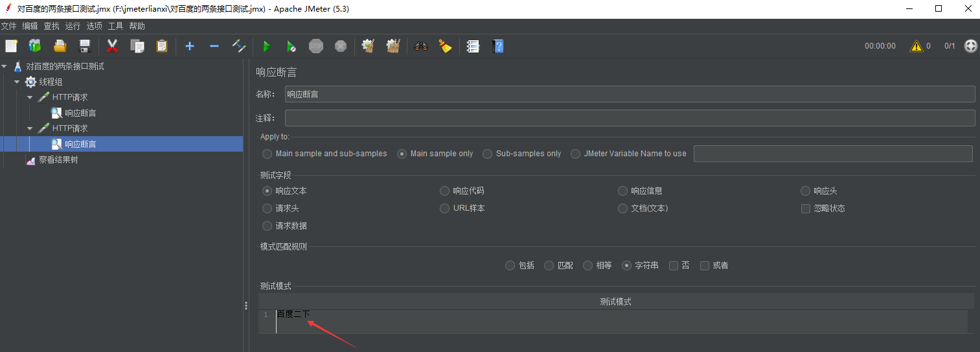This screenshot has width=980, height=352.
Task: Stop the test with STOP icon
Action: click(316, 46)
